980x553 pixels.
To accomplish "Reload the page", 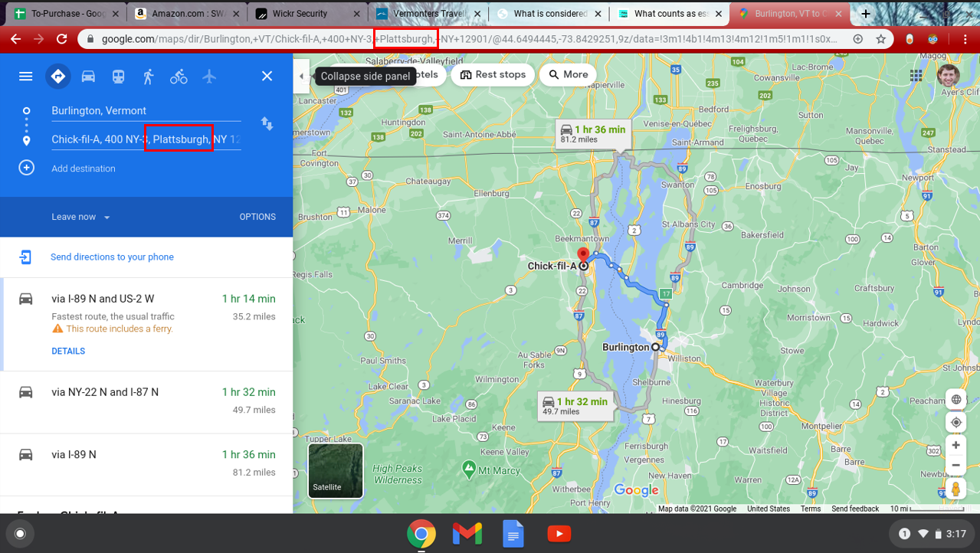I will click(62, 39).
